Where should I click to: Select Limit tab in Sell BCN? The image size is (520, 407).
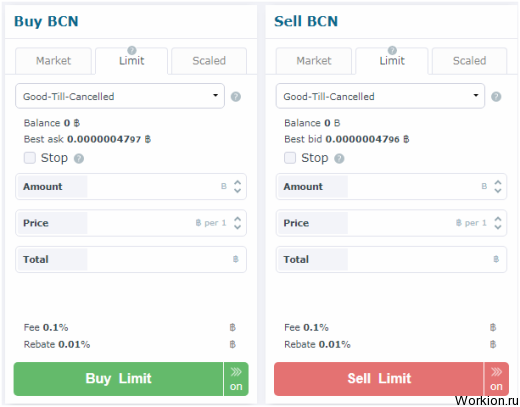392,61
